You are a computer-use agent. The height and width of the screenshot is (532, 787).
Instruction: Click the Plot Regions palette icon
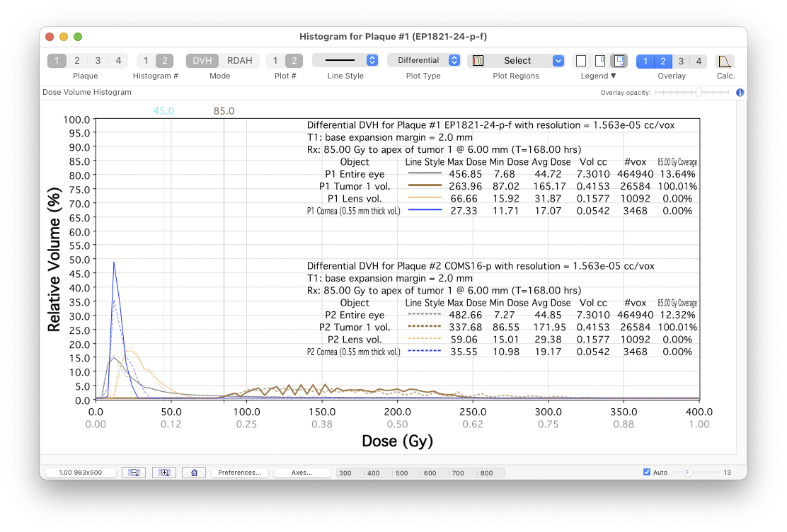point(478,60)
